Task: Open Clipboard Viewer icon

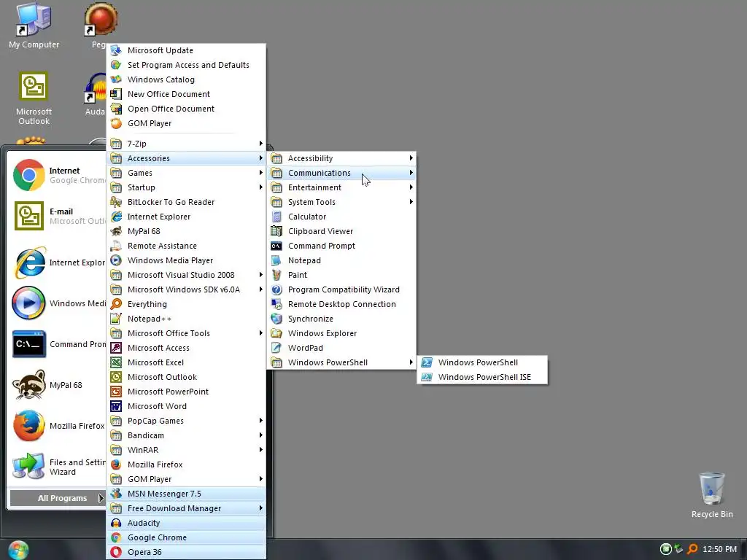Action: (x=276, y=231)
